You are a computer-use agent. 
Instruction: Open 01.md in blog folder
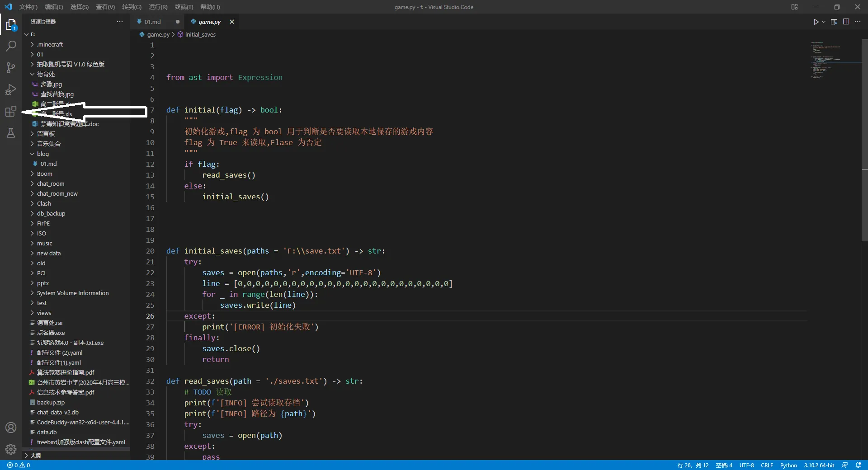tap(76, 164)
